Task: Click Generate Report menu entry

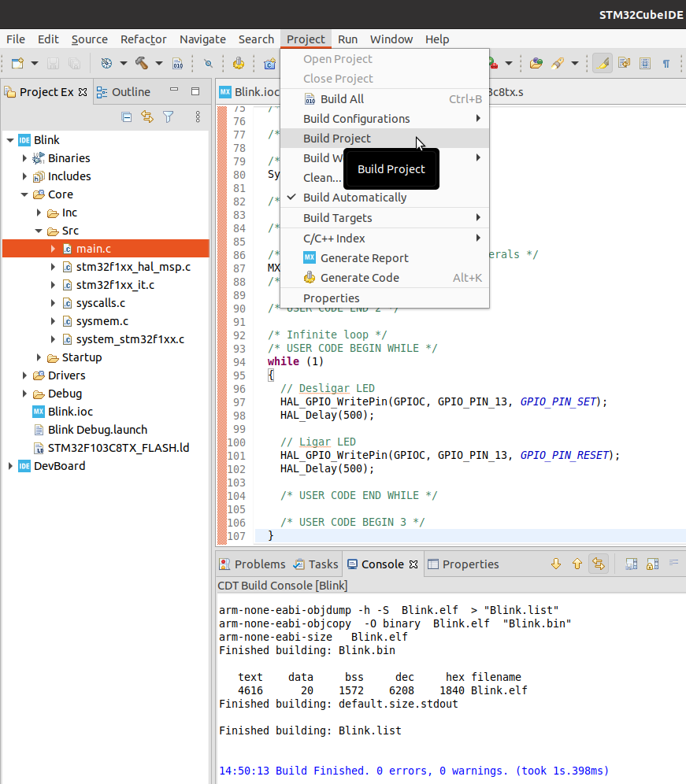Action: pos(385,258)
